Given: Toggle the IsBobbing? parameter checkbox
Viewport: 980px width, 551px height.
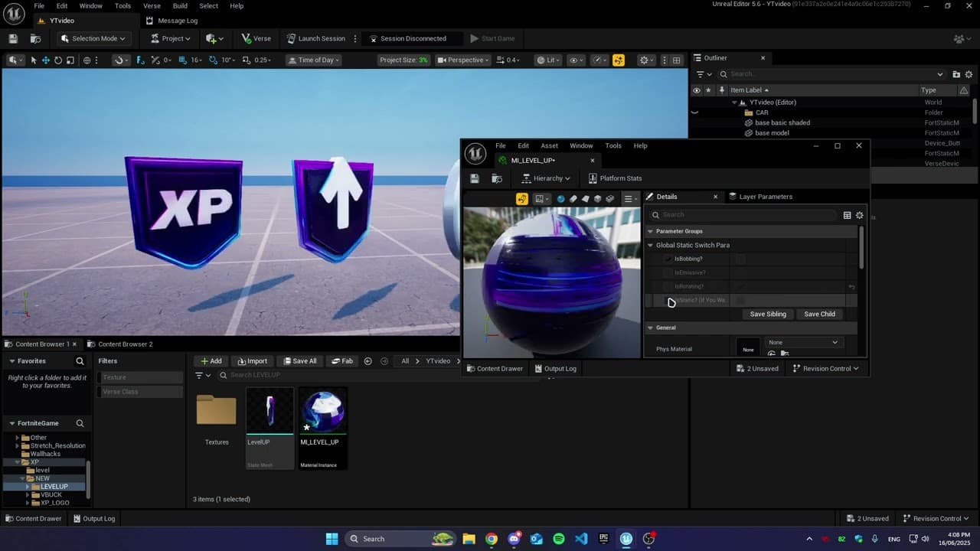Looking at the screenshot, I should [x=668, y=259].
